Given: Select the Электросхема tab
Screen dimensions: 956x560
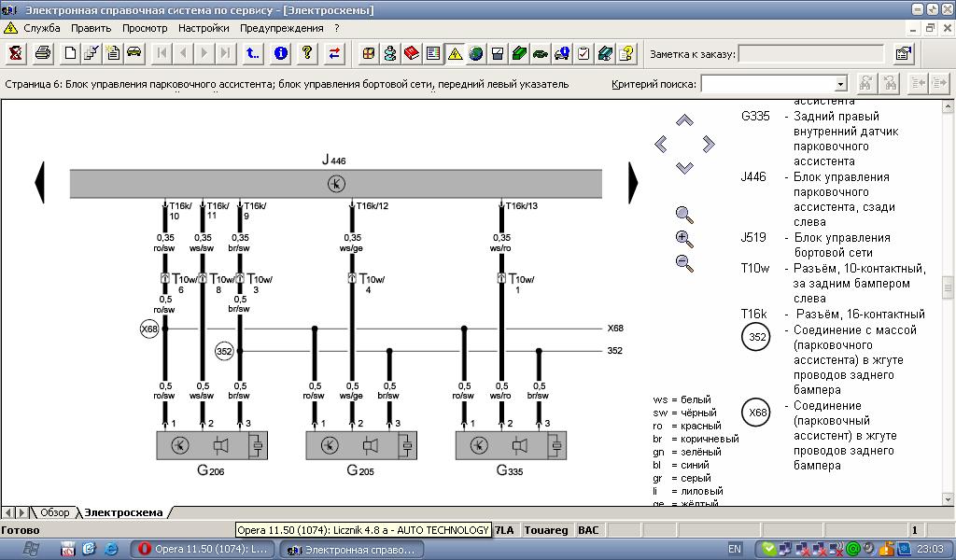Looking at the screenshot, I should click(x=124, y=512).
